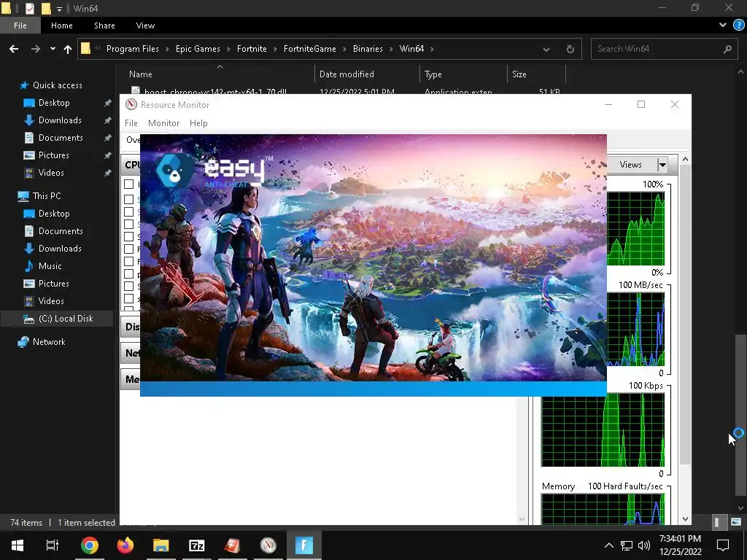Open the Customize Quick Access Toolbar dropdown

pyautogui.click(x=59, y=9)
